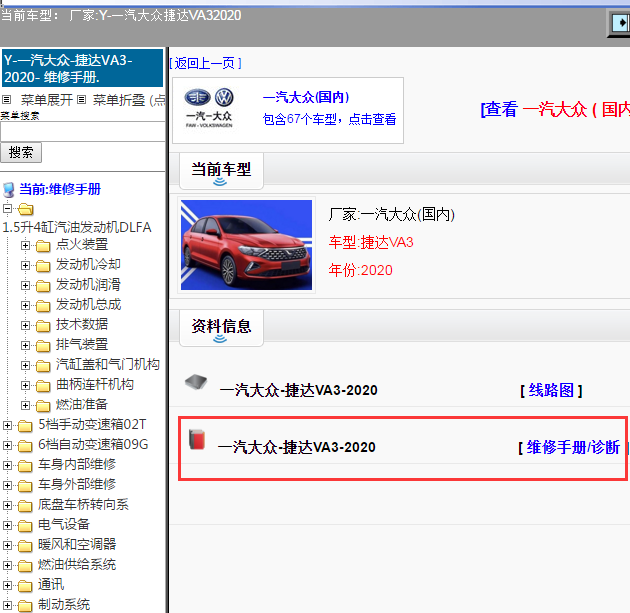The image size is (630, 613).
Task: Expand the 通讯 node
Action: [7, 585]
